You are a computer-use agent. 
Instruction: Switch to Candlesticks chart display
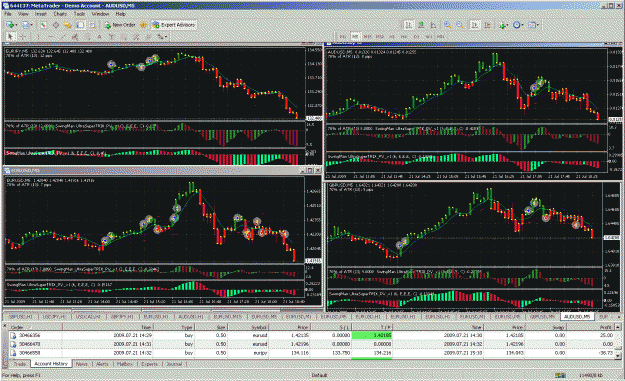tap(421, 25)
